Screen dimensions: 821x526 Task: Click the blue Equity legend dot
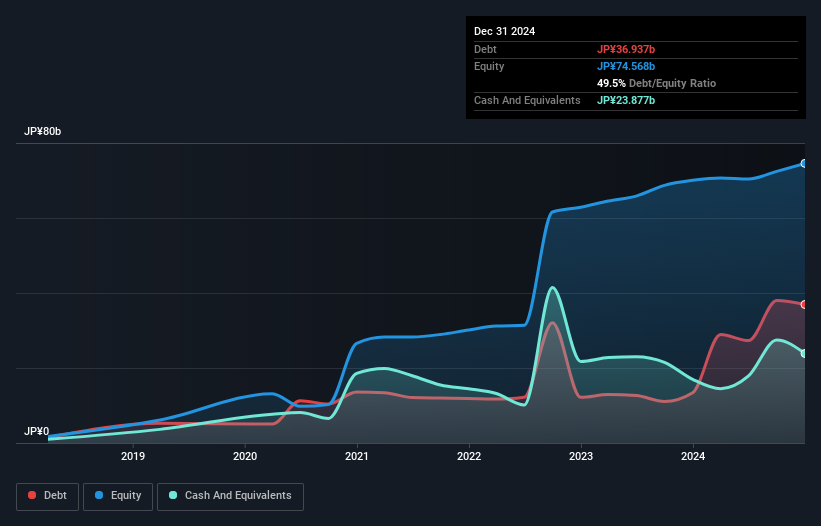point(99,495)
